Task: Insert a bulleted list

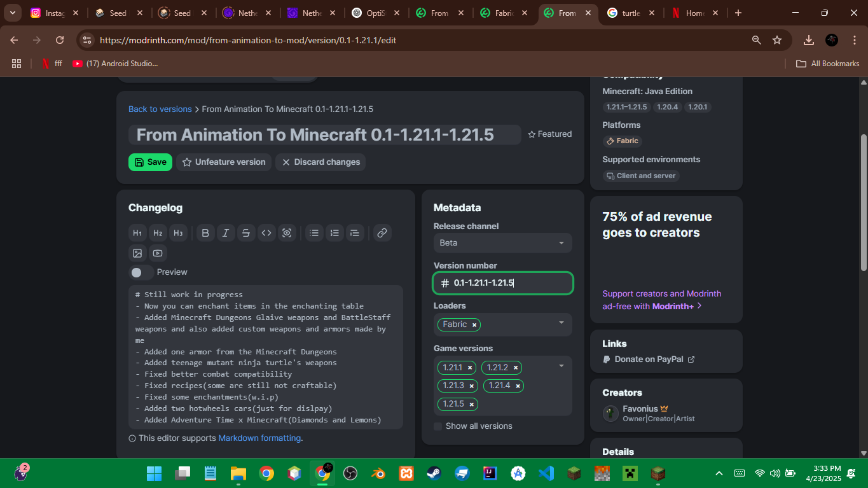Action: pos(314,233)
